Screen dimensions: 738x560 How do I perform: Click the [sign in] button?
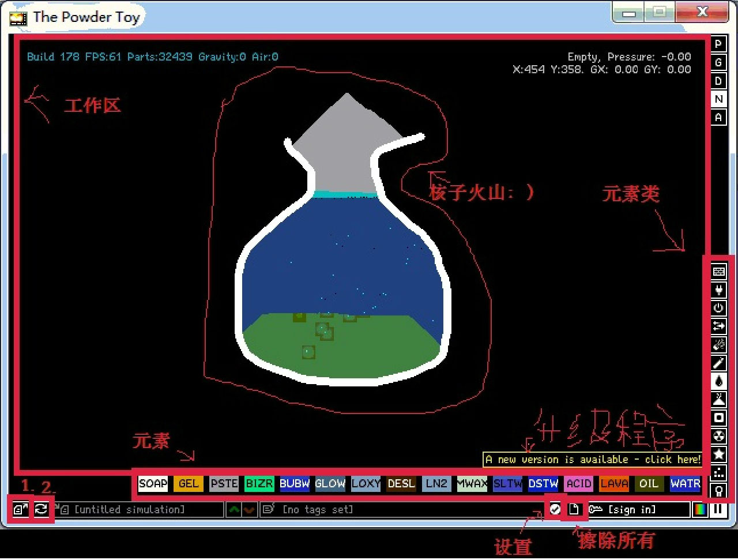tap(638, 510)
